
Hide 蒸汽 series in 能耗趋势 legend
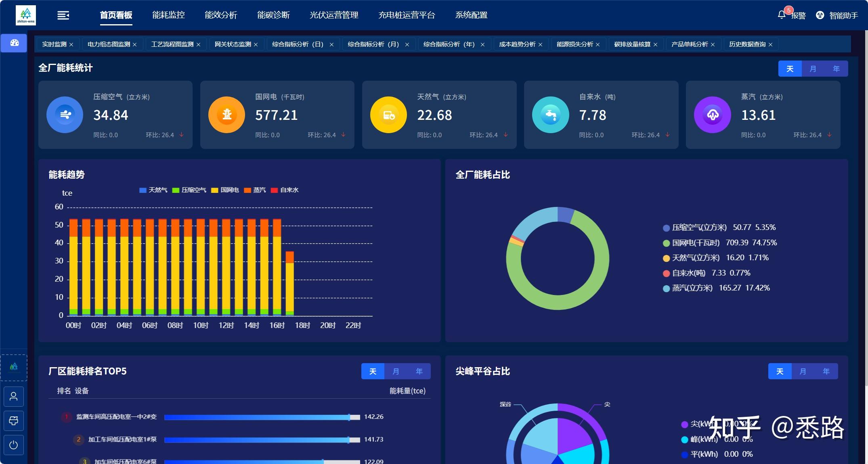pyautogui.click(x=260, y=190)
